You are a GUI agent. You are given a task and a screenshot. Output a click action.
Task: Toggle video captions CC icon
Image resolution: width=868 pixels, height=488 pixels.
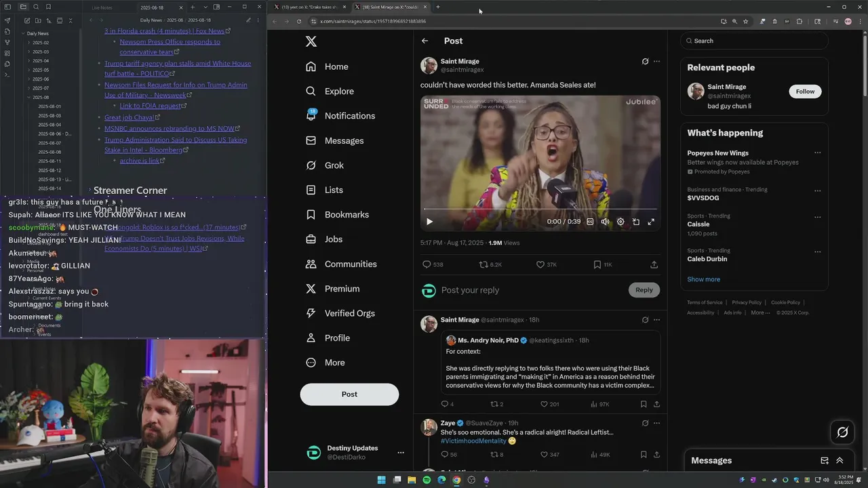[590, 222]
